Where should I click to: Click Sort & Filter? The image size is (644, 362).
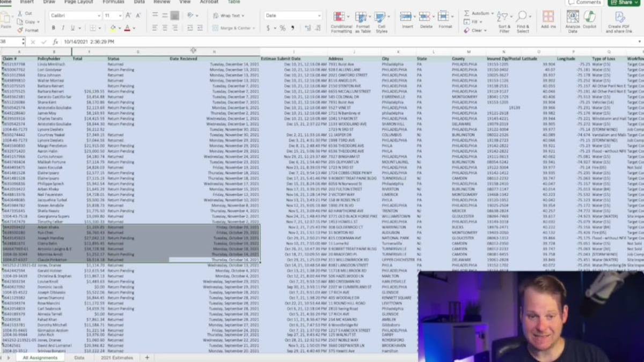click(x=504, y=22)
